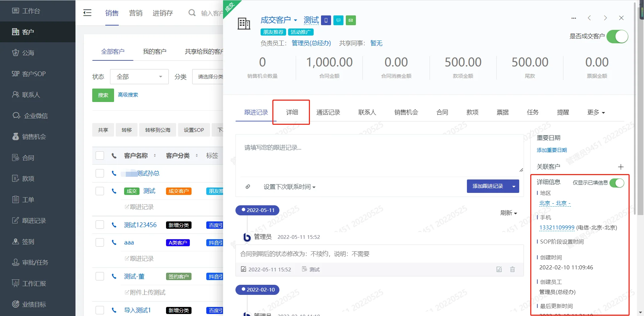The image size is (644, 316).
Task: Go to previous customer with left arrow
Action: point(589,18)
